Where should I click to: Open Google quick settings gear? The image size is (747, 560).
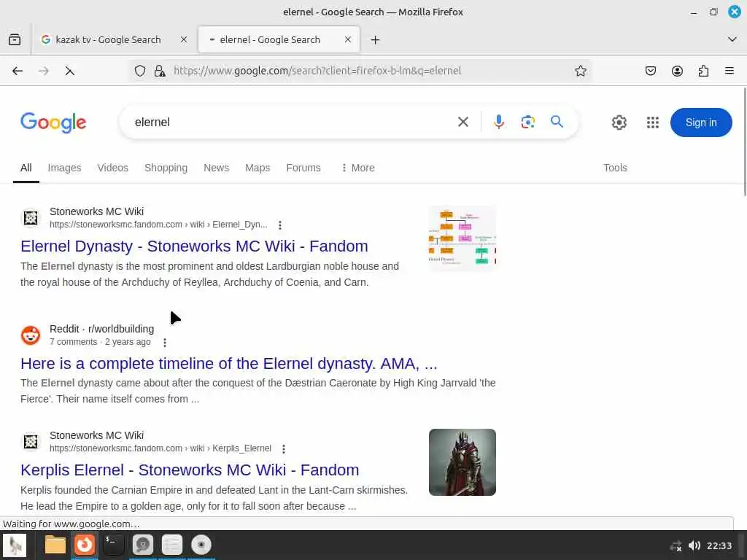[619, 122]
